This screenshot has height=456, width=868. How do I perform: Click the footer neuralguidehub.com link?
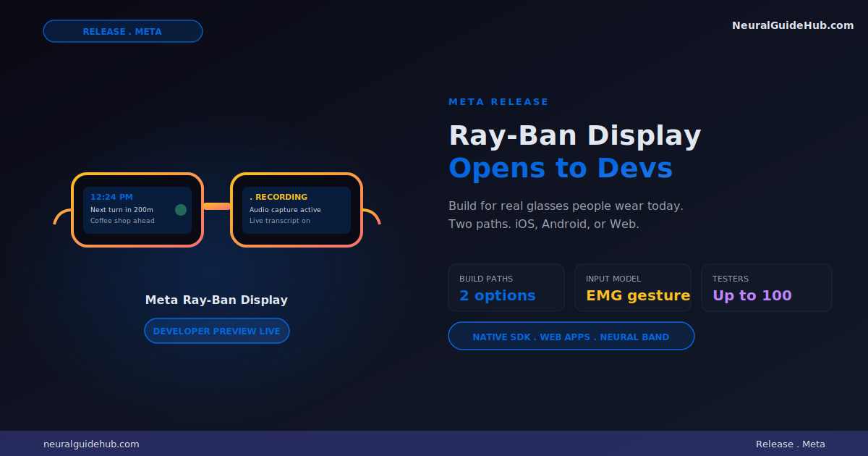tap(91, 444)
